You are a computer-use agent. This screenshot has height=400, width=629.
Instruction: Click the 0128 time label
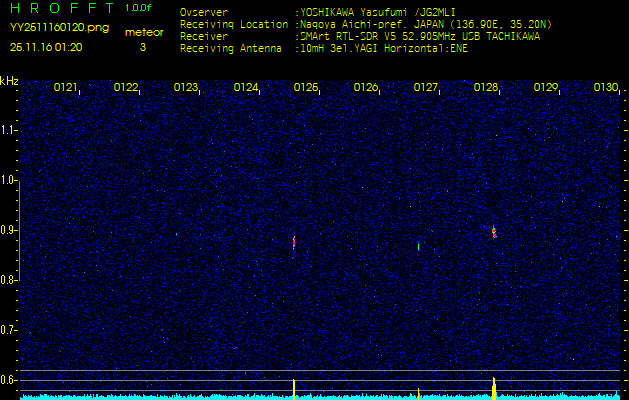coord(486,88)
